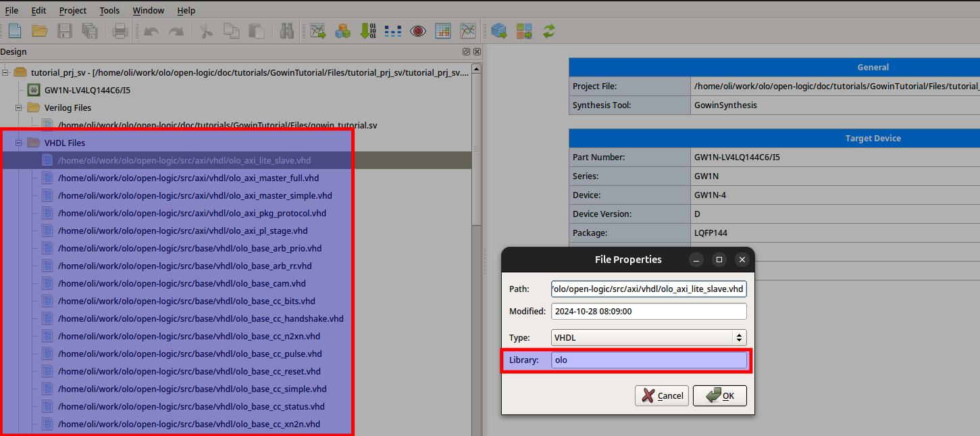Click the blue brick with green arrow icon
The height and width of the screenshot is (436, 980).
[499, 30]
